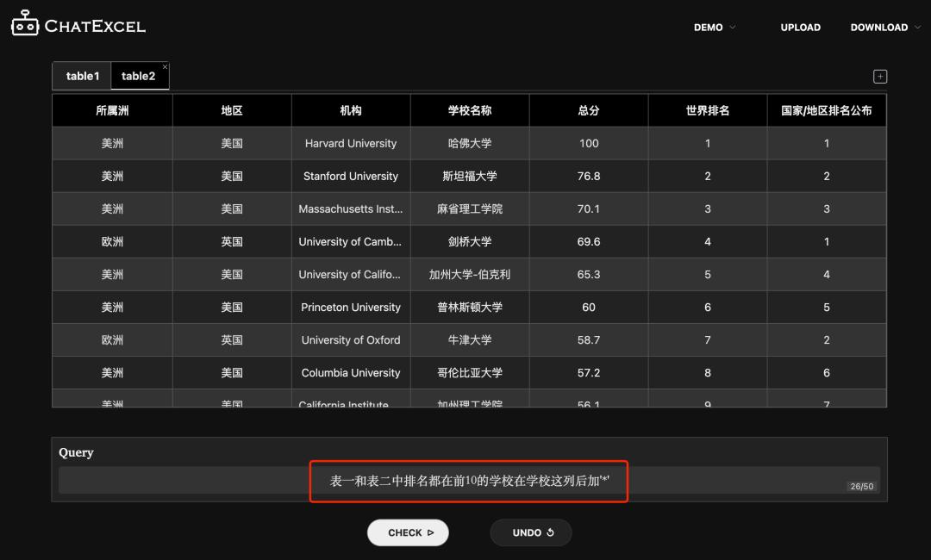The image size is (931, 560).
Task: Click the UNDO button
Action: click(x=531, y=532)
